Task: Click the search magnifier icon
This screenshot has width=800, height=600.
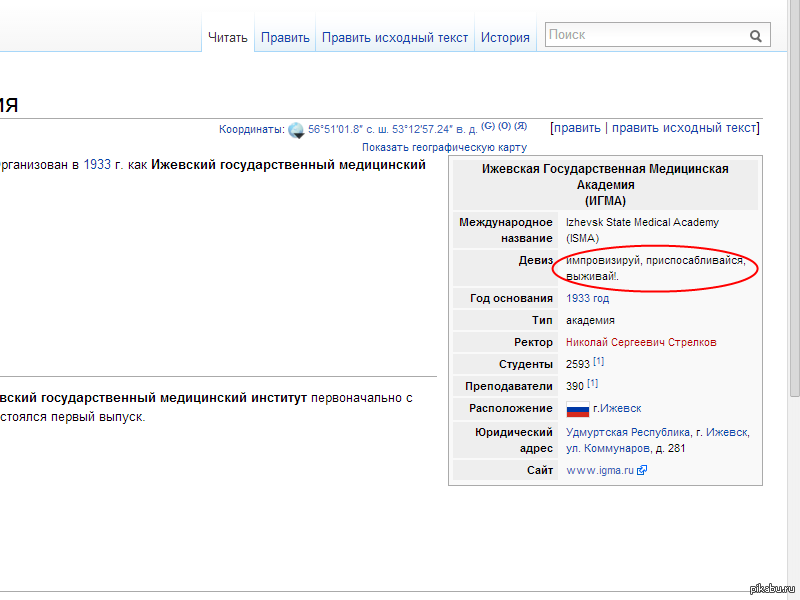Action: 756,36
